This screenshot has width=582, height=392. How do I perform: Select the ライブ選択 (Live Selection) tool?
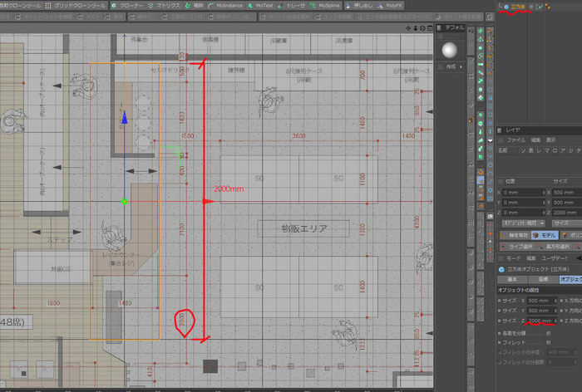point(516,247)
